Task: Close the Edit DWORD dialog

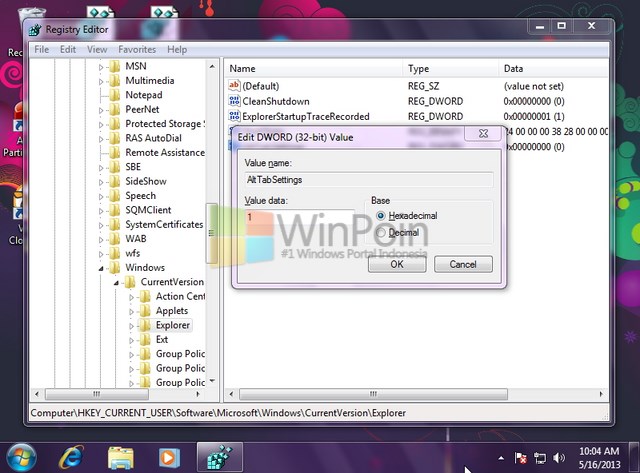Action: (483, 133)
